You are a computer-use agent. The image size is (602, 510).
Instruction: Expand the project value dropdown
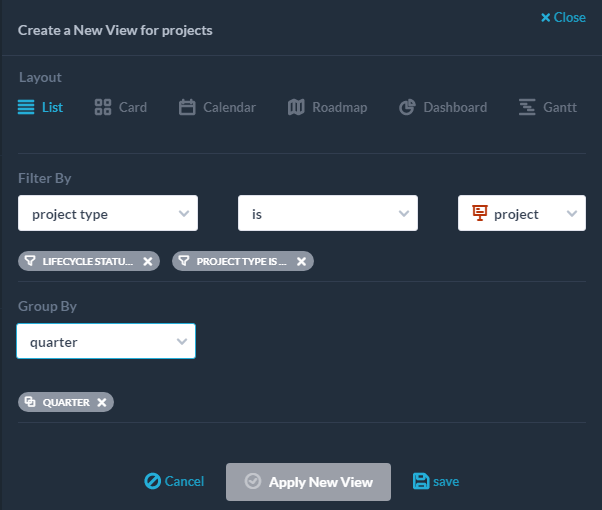pyautogui.click(x=522, y=213)
